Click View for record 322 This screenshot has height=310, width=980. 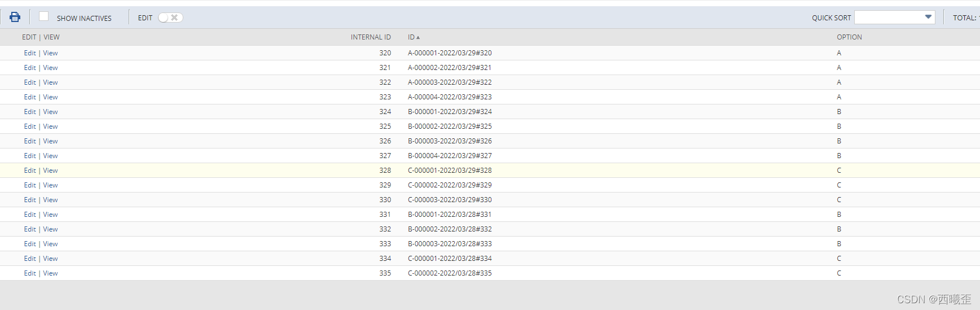coord(50,82)
